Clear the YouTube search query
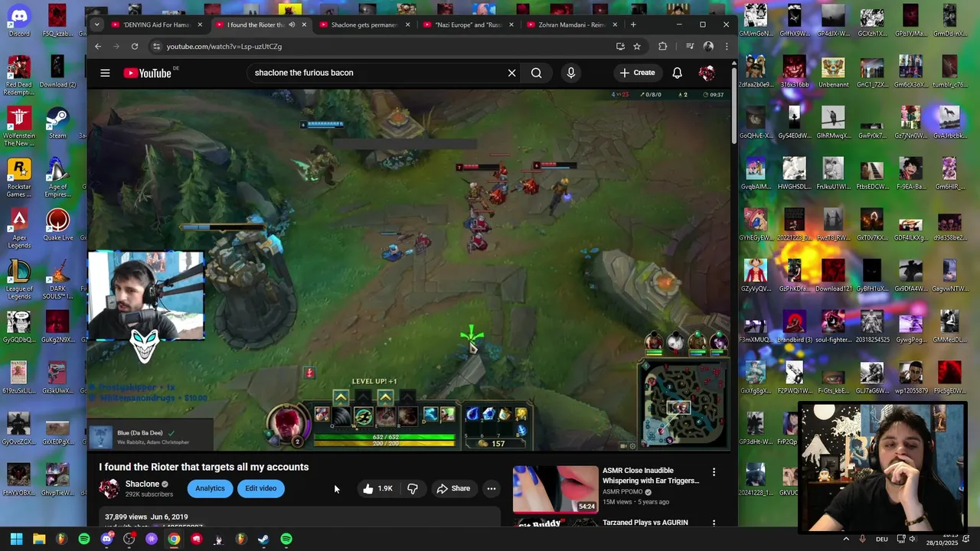The image size is (980, 551). (511, 73)
